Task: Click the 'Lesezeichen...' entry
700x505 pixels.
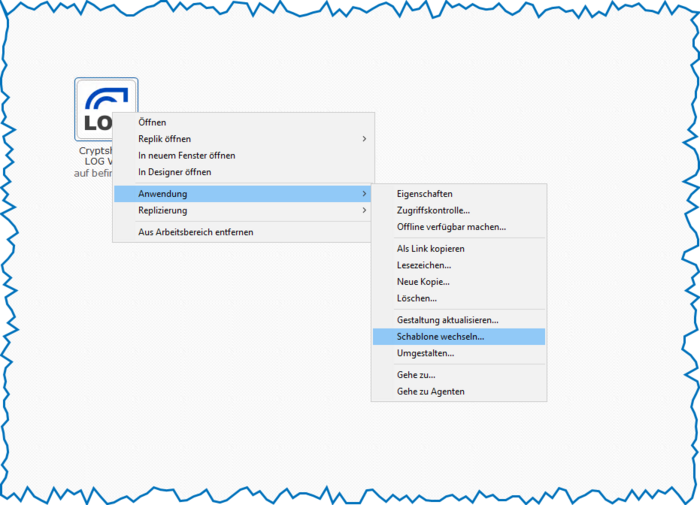Action: tap(423, 265)
